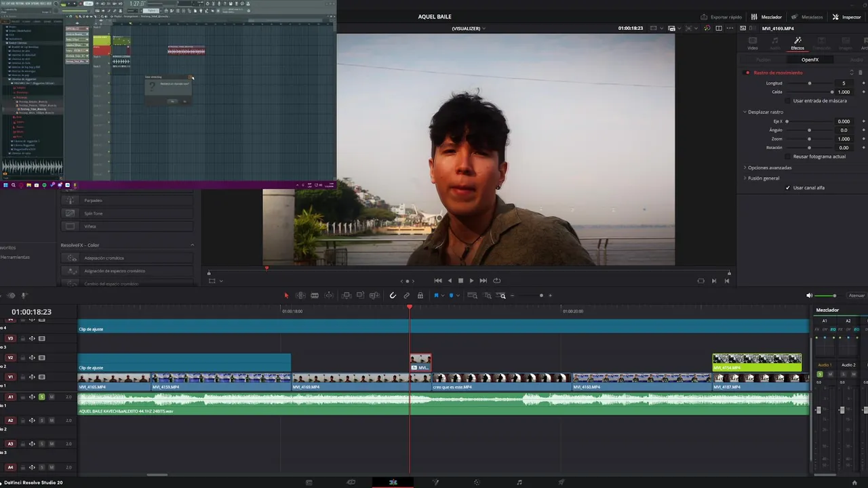This screenshot has height=488, width=868.
Task: Click the blue flag icon
Action: 436,296
